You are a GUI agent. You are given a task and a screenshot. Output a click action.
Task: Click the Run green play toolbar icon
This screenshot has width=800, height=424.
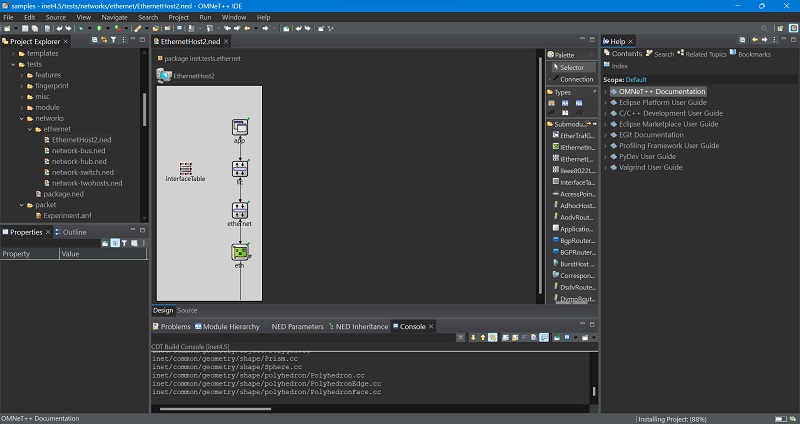(99, 29)
